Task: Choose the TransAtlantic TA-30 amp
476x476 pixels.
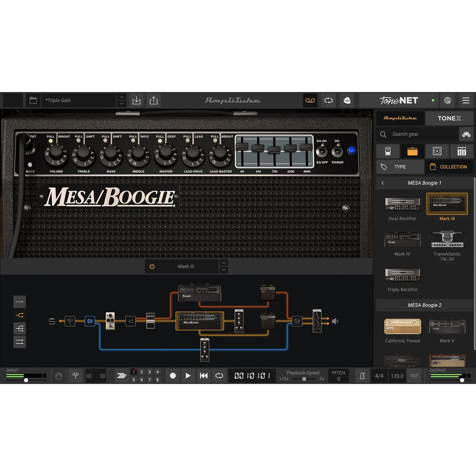Action: pyautogui.click(x=447, y=246)
